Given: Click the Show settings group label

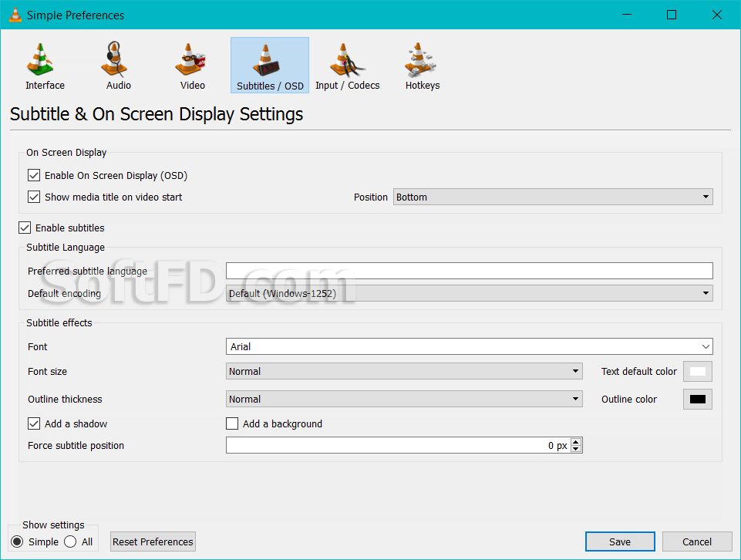Looking at the screenshot, I should coord(53,525).
